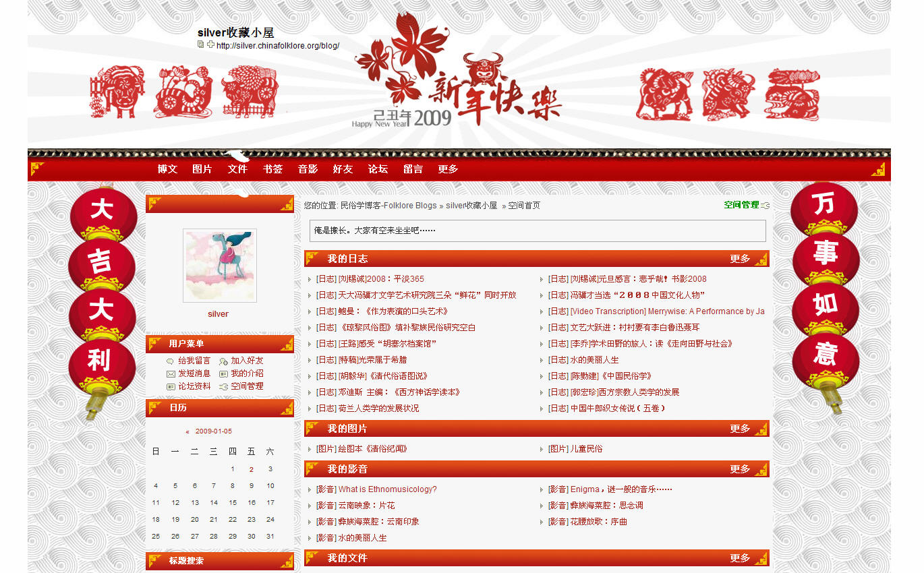Open 更多 in the top navigation bar
This screenshot has width=924, height=573.
(448, 169)
